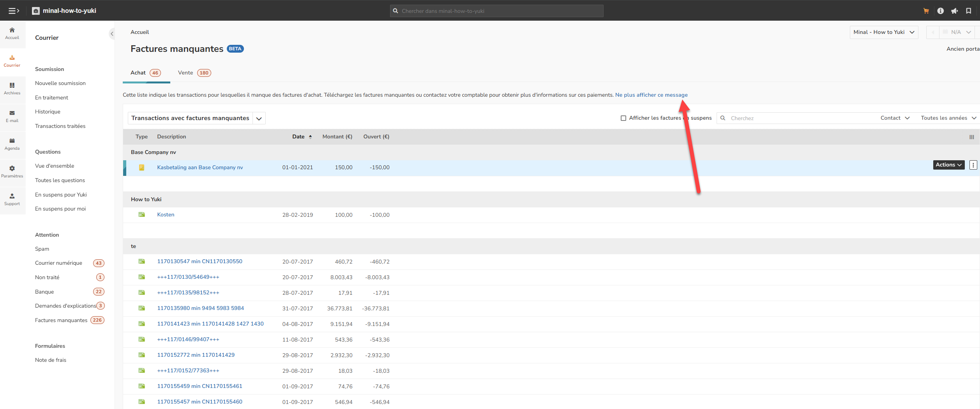Click the type icon of 1170130547 row
The height and width of the screenshot is (409, 980).
point(142,262)
